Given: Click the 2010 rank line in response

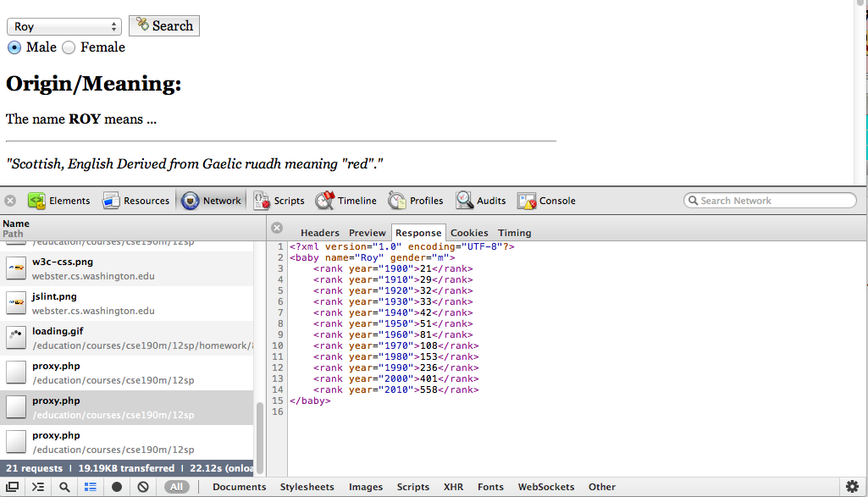Looking at the screenshot, I should [395, 389].
